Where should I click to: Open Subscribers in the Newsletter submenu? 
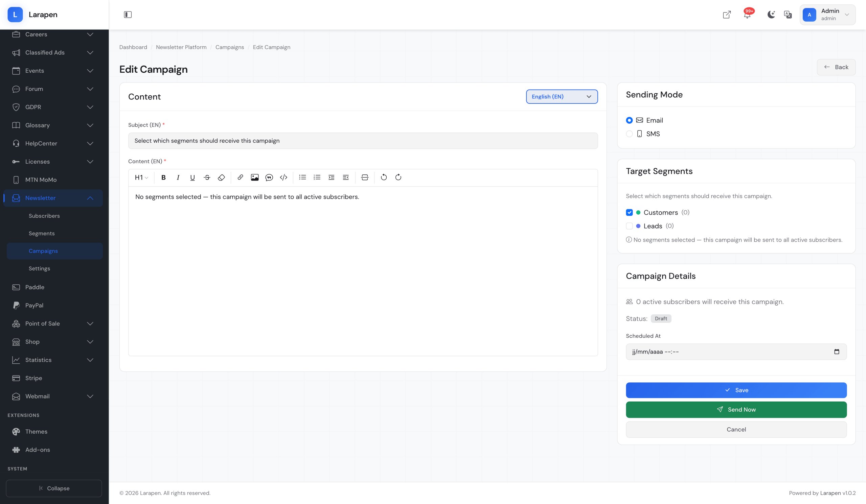44,216
